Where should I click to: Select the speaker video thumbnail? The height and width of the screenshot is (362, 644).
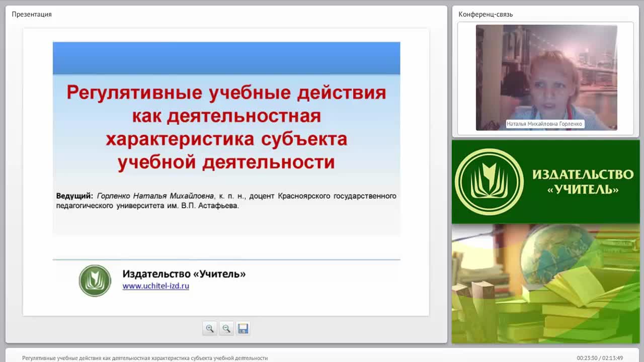click(545, 76)
